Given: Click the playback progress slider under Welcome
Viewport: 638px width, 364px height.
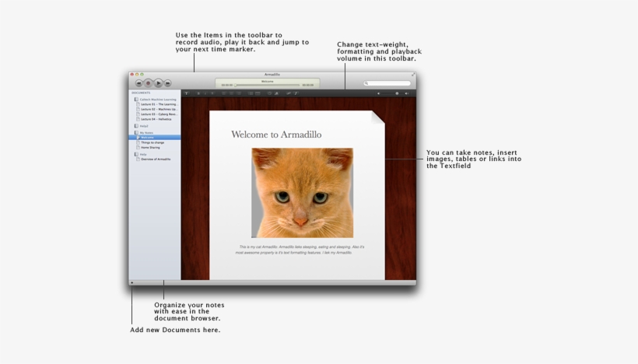Looking at the screenshot, I should (267, 85).
